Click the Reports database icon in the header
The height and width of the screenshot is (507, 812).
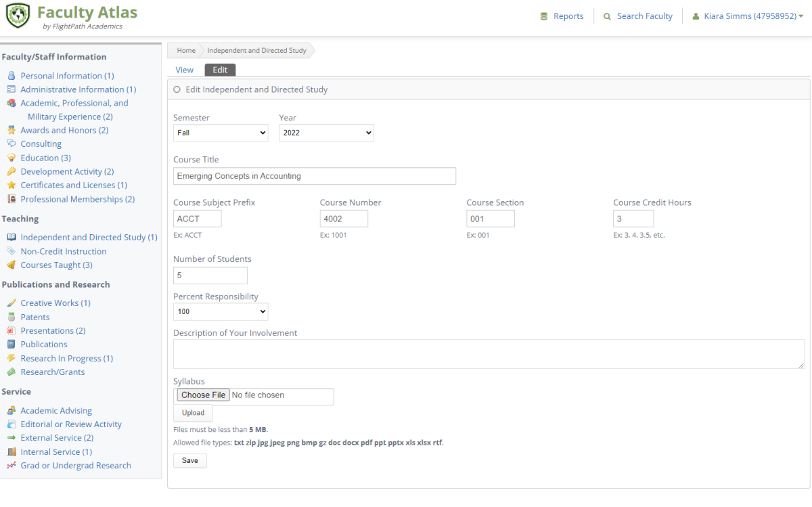click(544, 16)
